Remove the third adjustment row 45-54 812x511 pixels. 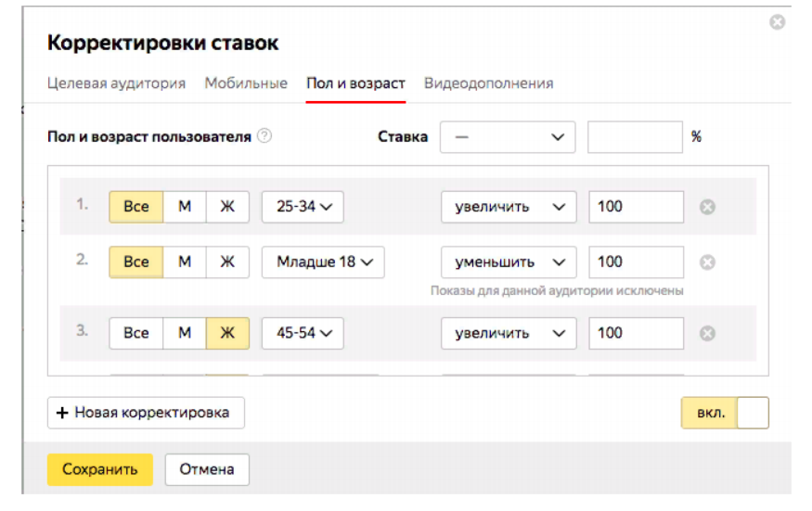[x=707, y=334]
